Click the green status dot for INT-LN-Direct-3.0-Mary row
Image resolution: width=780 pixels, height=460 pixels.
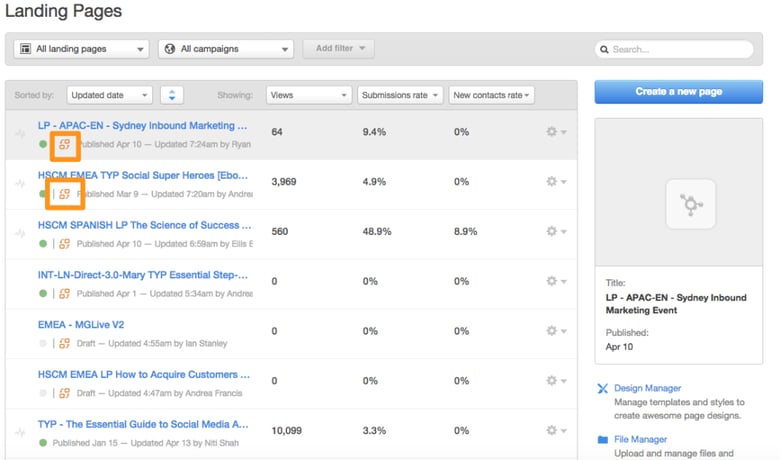click(43, 293)
